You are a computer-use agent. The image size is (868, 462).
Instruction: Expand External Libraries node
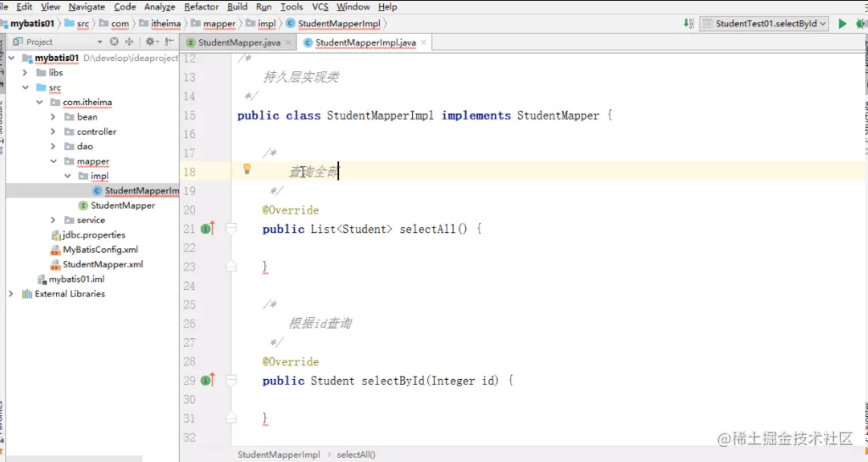coord(11,294)
